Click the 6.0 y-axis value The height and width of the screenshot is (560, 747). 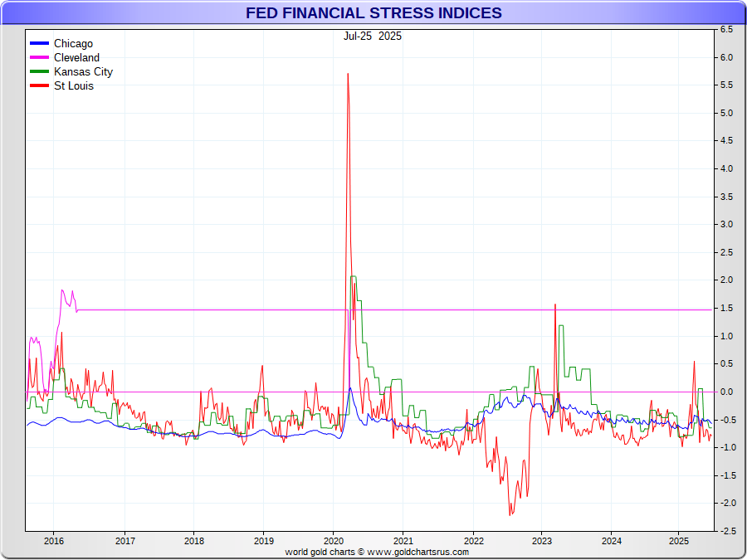pos(726,57)
